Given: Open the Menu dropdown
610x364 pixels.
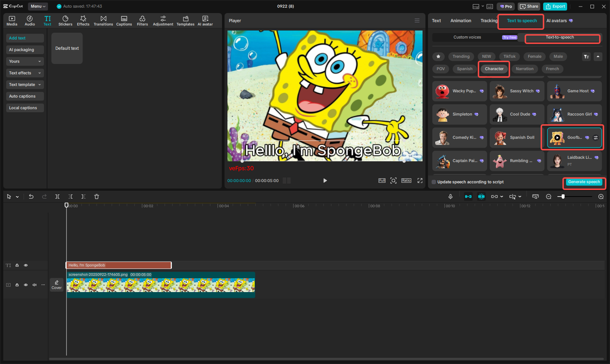Looking at the screenshot, I should [38, 6].
